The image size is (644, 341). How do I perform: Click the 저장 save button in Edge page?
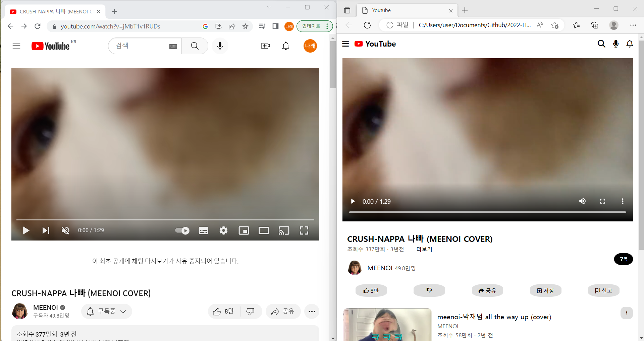pyautogui.click(x=545, y=290)
